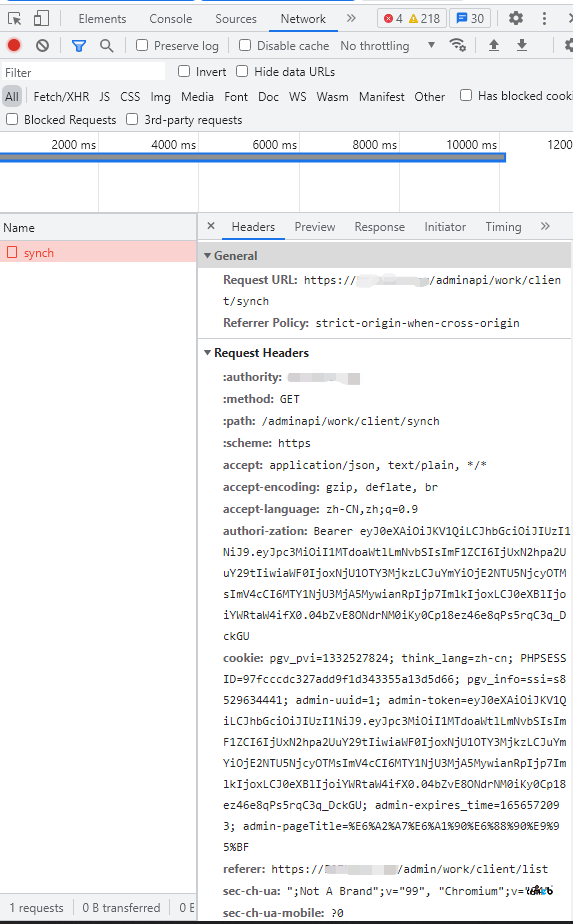Open the Headers detail tab
573x924 pixels.
(x=253, y=227)
